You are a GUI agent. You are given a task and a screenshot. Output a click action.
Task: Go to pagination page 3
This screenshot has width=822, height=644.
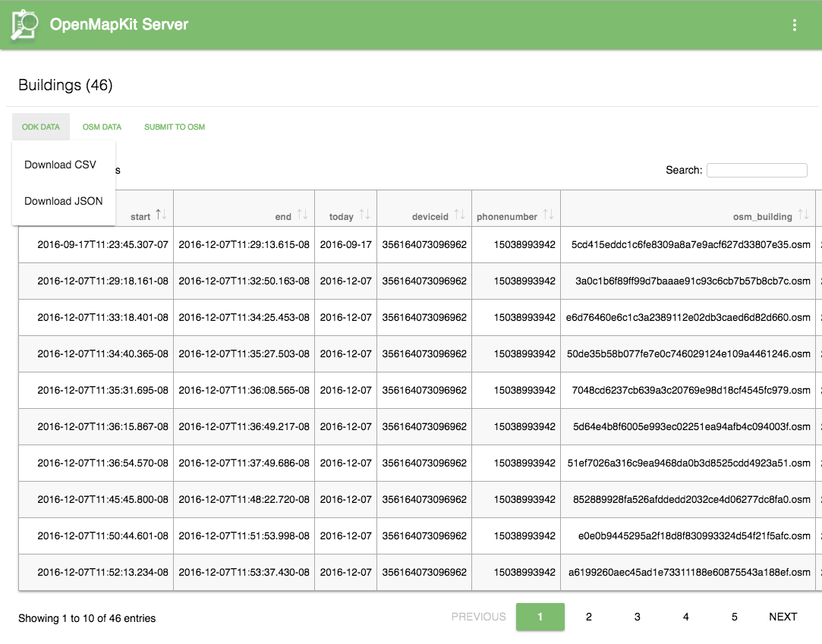[637, 617]
